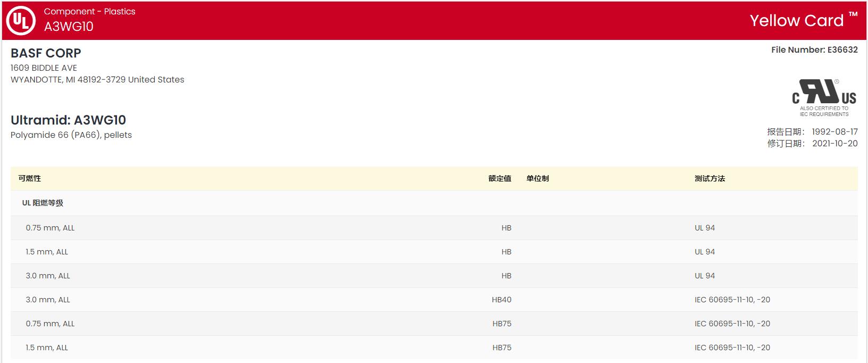Click '0.75 mm, ALL' row with HB75 rating
The height and width of the screenshot is (363, 868).
click(x=434, y=324)
